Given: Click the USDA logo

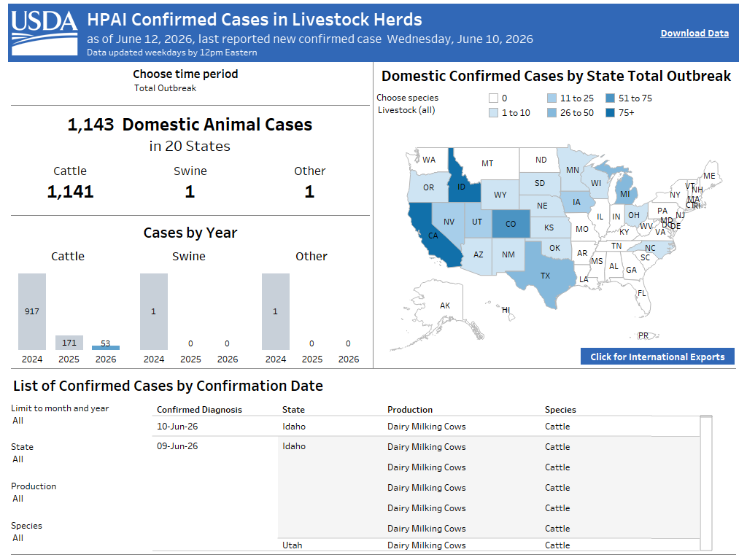Looking at the screenshot, I should tap(44, 33).
